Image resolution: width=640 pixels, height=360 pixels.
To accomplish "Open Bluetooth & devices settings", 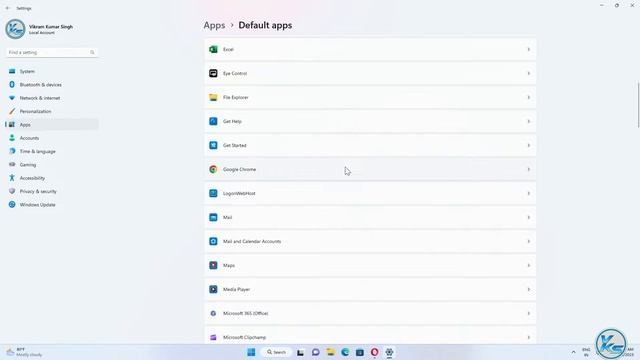I will click(52, 84).
